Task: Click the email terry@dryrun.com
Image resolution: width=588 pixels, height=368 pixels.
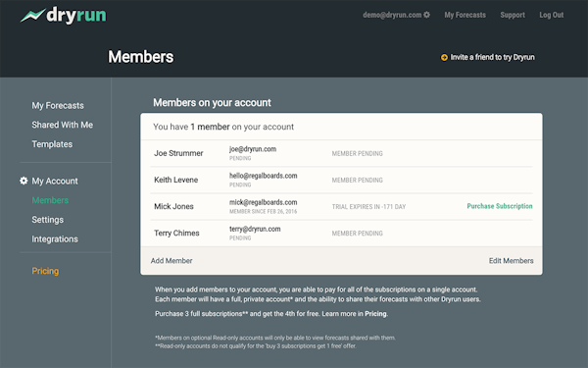Action: click(255, 229)
